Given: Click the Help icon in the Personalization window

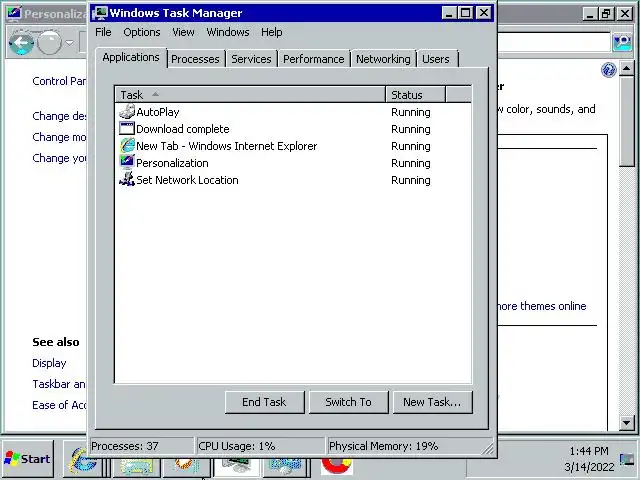Looking at the screenshot, I should click(609, 70).
